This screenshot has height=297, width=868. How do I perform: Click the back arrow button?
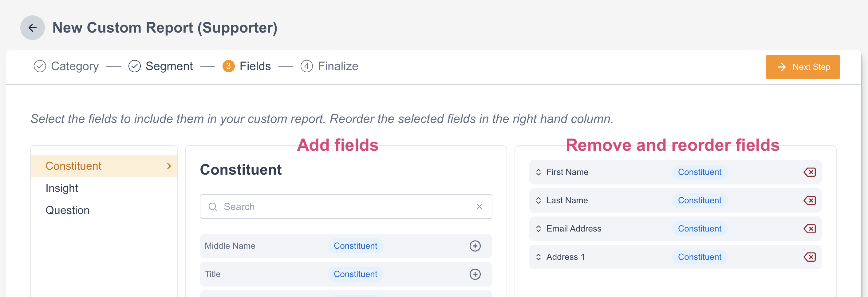[x=32, y=28]
